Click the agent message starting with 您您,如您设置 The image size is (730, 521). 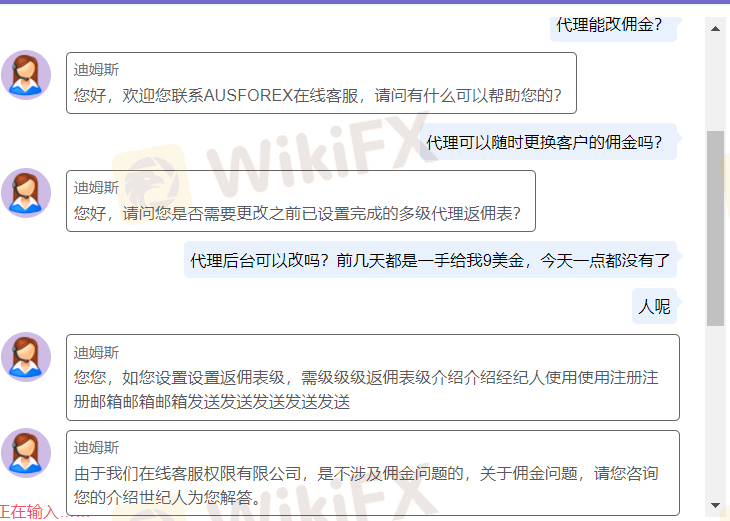point(373,377)
